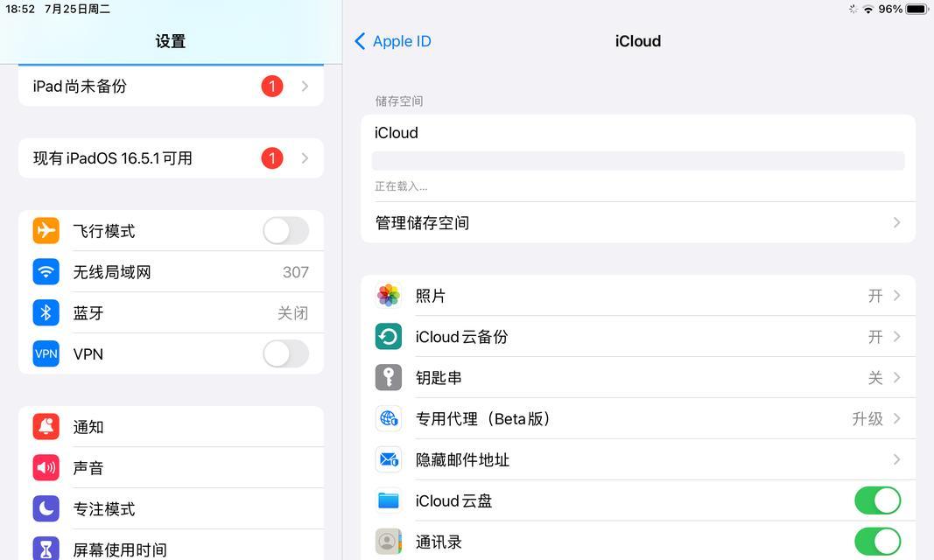Screen dimensions: 934x560
Task: Open chevron on iPad尚未备份 row
Action: [305, 87]
